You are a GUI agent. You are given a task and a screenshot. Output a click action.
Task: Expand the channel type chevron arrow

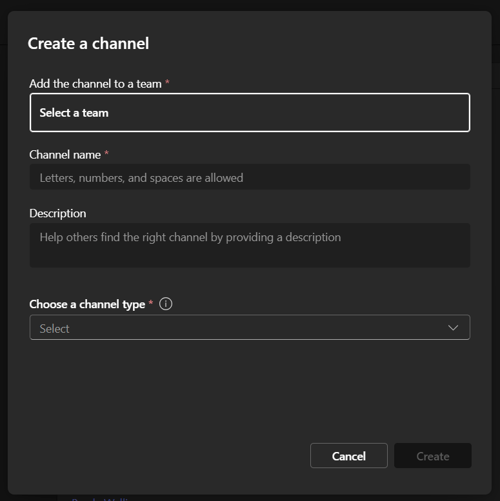(x=453, y=328)
